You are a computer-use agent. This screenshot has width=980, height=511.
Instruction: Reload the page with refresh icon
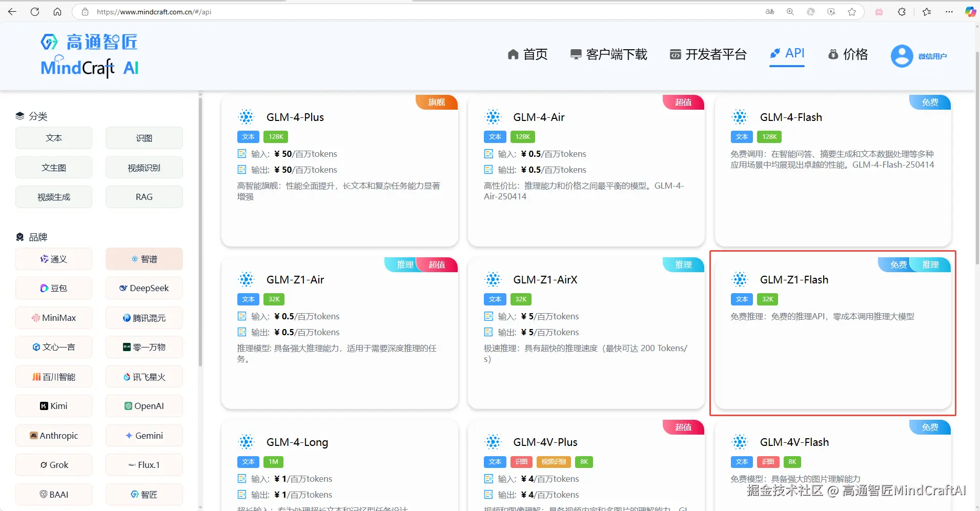click(x=35, y=12)
